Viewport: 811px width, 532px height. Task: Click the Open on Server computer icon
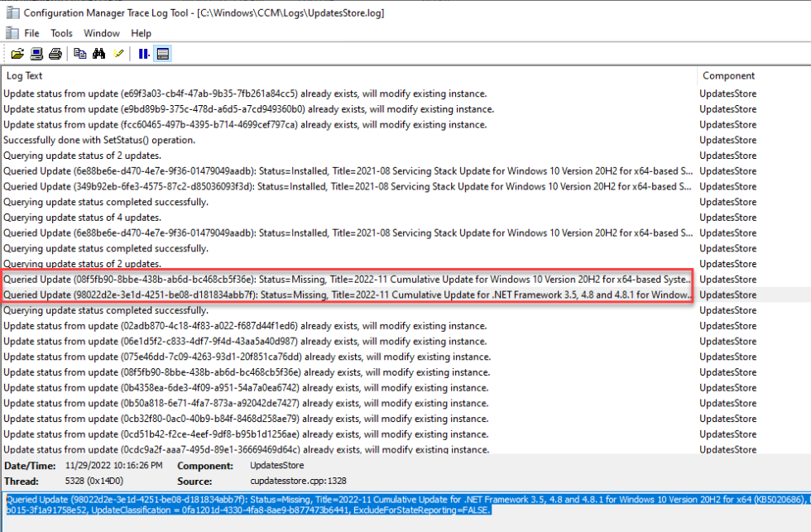(x=36, y=54)
